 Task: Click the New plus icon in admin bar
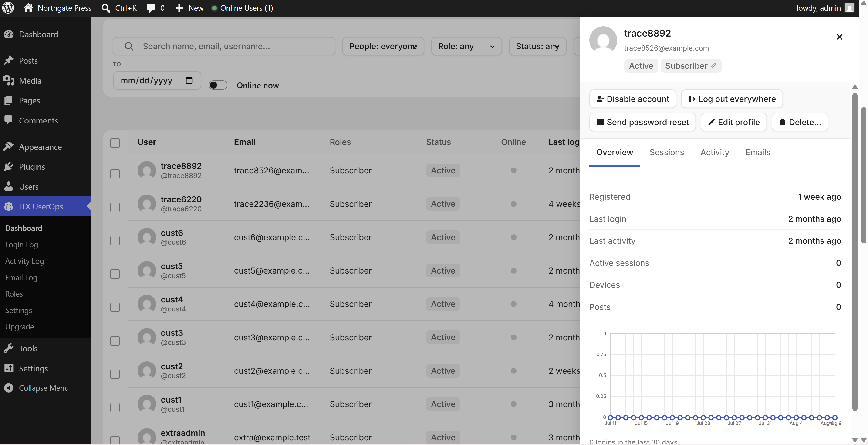(x=179, y=8)
